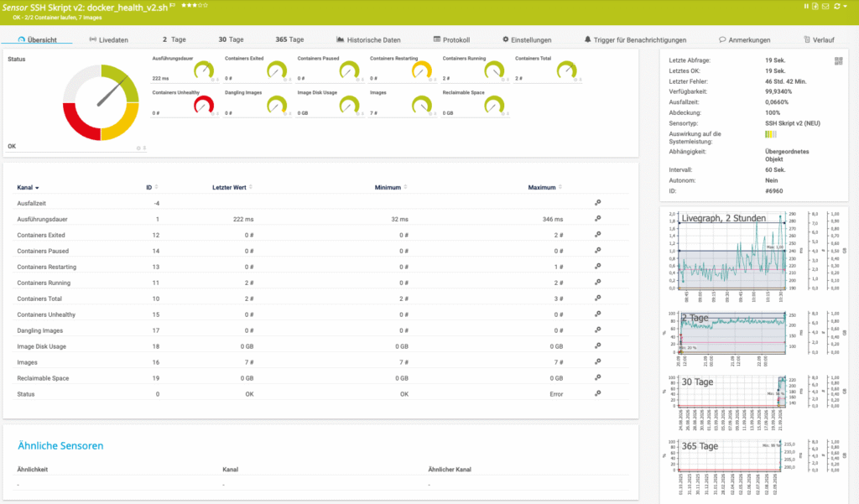859x504 pixels.
Task: Go to the Einstellungen tab
Action: point(527,40)
